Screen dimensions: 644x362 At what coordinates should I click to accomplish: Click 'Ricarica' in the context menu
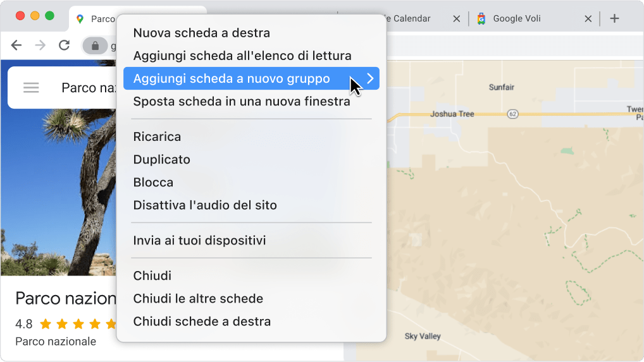[x=157, y=136]
